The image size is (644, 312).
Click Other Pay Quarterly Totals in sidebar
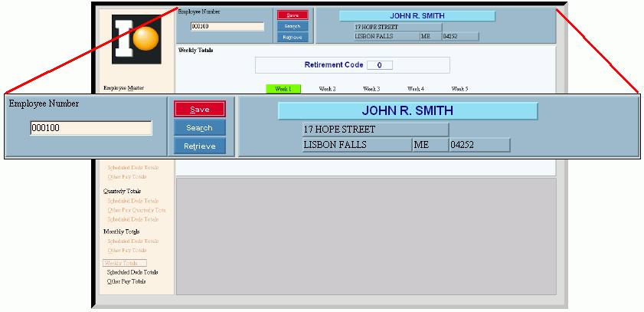136,209
